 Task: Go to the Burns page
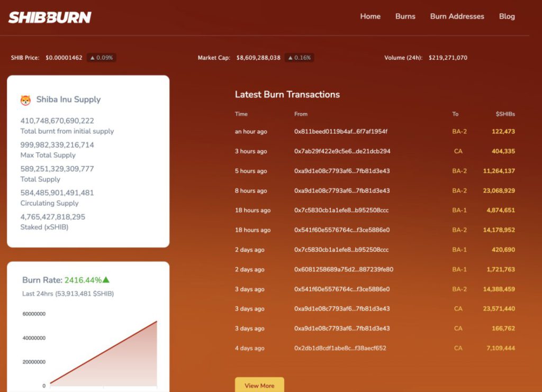click(x=405, y=16)
